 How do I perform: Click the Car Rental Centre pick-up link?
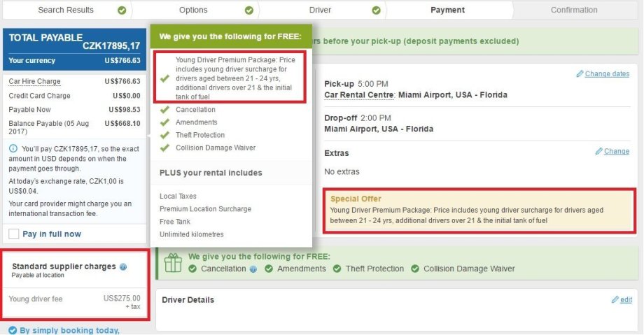click(359, 95)
